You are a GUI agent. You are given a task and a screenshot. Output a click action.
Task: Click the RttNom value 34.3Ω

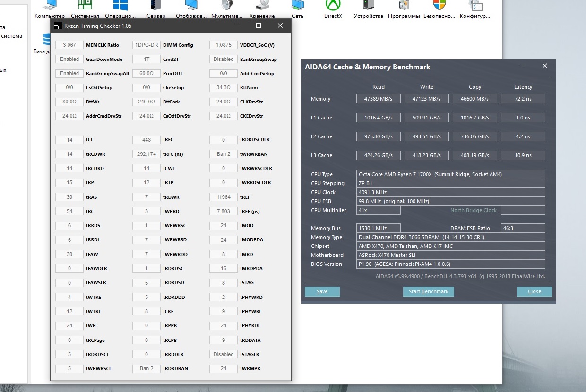pyautogui.click(x=224, y=88)
